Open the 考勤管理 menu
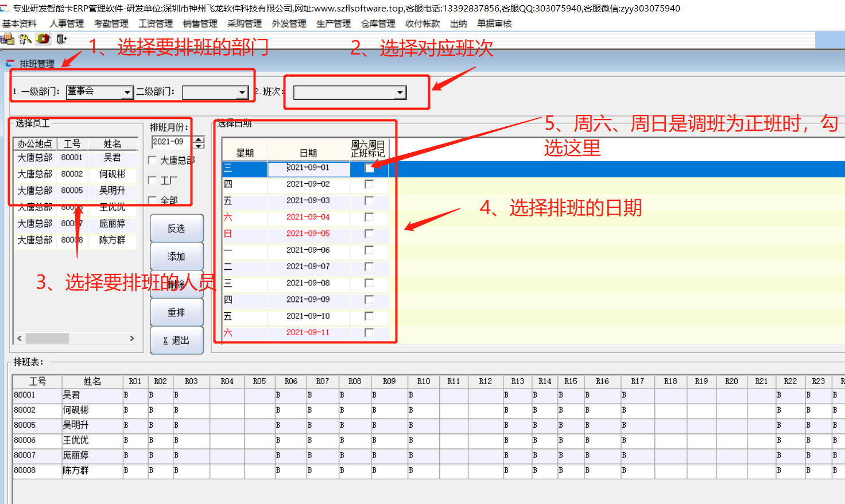This screenshot has width=845, height=504. (x=111, y=24)
